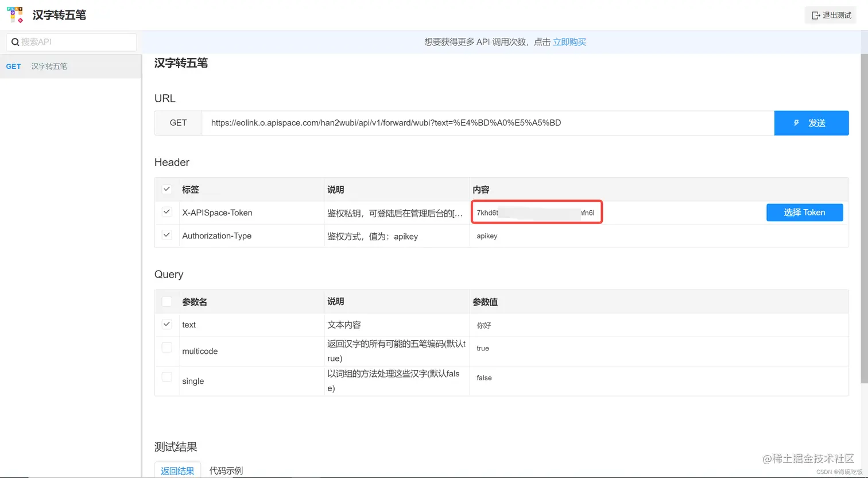Image resolution: width=868 pixels, height=478 pixels.
Task: Enable the single parameter checkbox
Action: point(167,377)
